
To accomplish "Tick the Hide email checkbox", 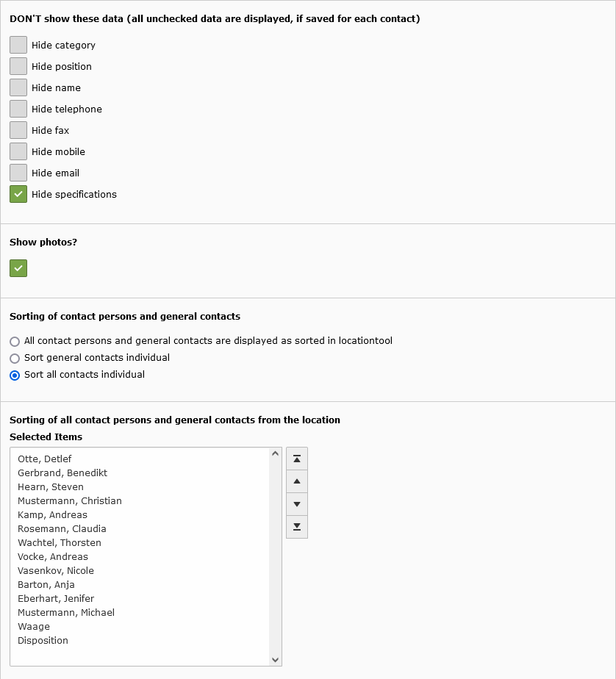I will tap(18, 173).
